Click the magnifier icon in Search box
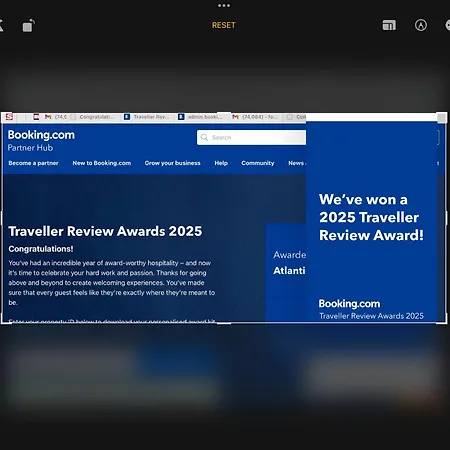Screen dimensions: 450x450 204,137
